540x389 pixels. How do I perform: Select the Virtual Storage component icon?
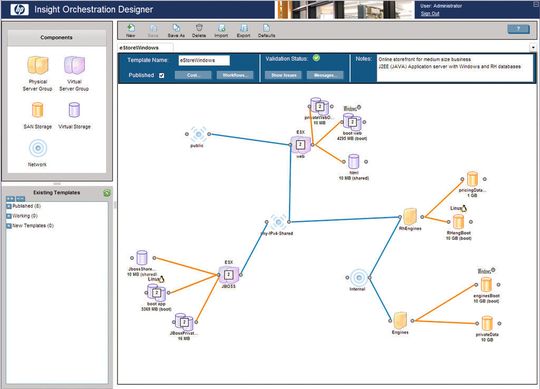[x=74, y=110]
